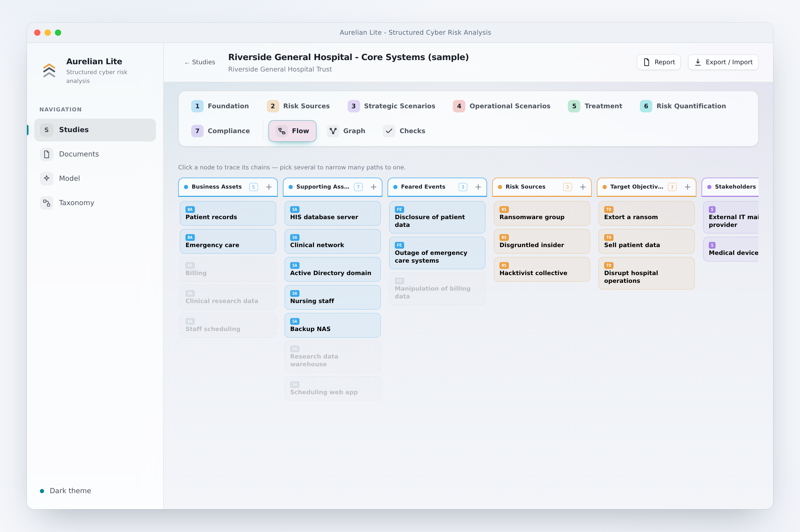Click the FE badge on Disclosure of patient data

399,209
